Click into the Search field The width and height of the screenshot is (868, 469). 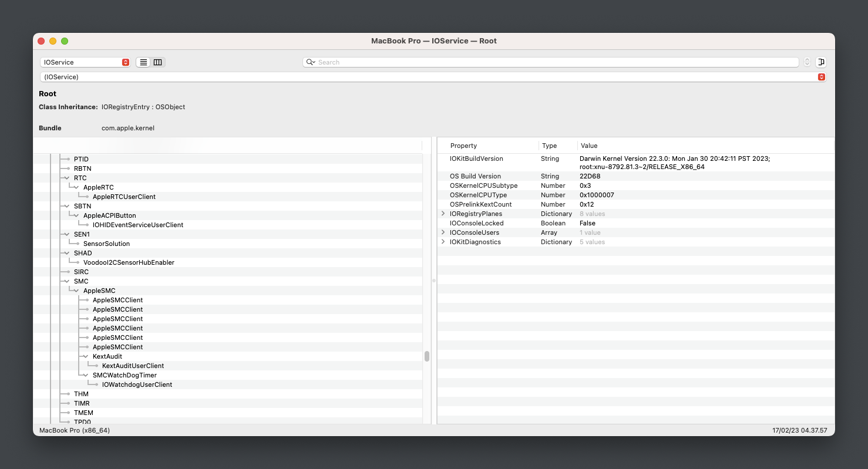(x=551, y=62)
